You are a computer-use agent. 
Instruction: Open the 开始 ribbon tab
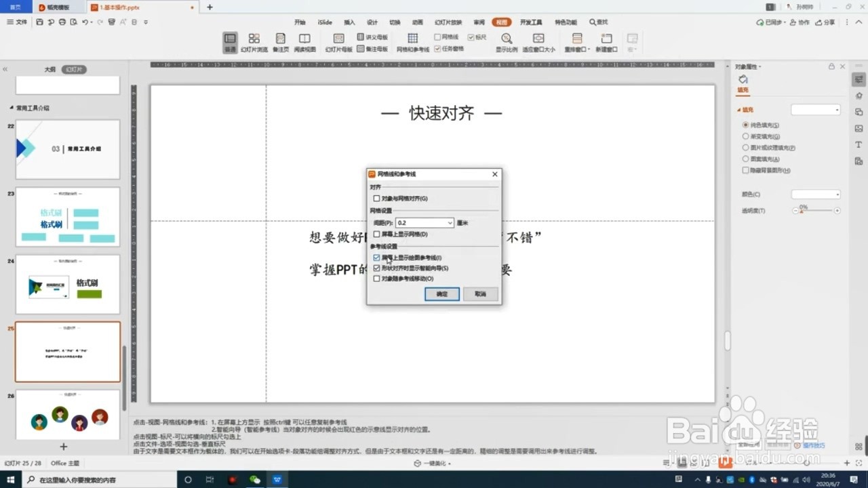300,22
